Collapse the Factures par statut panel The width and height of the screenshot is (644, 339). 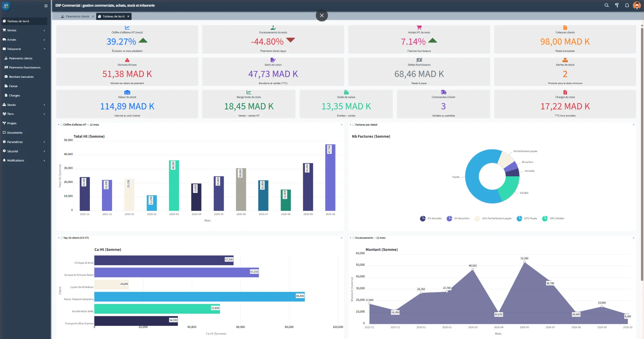pos(351,125)
